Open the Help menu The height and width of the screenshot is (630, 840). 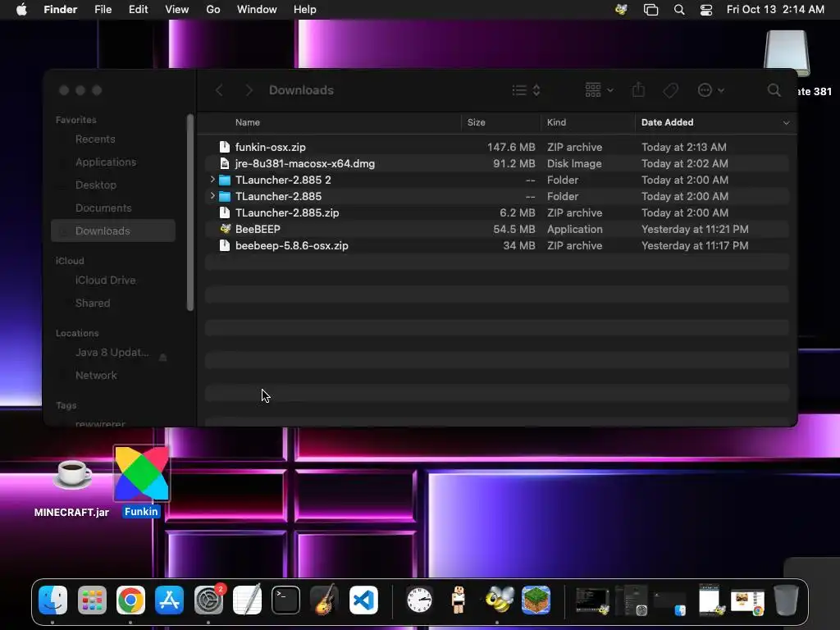pyautogui.click(x=305, y=10)
